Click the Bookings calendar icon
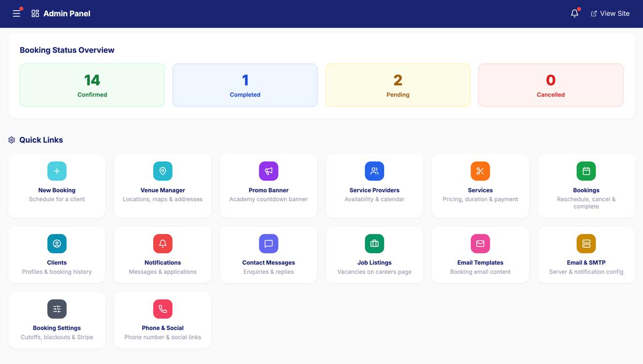This screenshot has width=643, height=364. point(586,171)
